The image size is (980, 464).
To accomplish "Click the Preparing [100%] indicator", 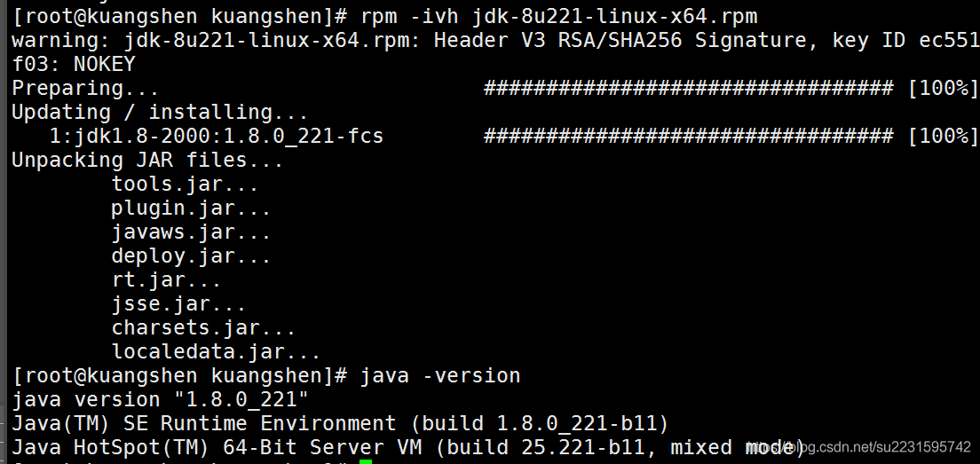I will [x=942, y=88].
